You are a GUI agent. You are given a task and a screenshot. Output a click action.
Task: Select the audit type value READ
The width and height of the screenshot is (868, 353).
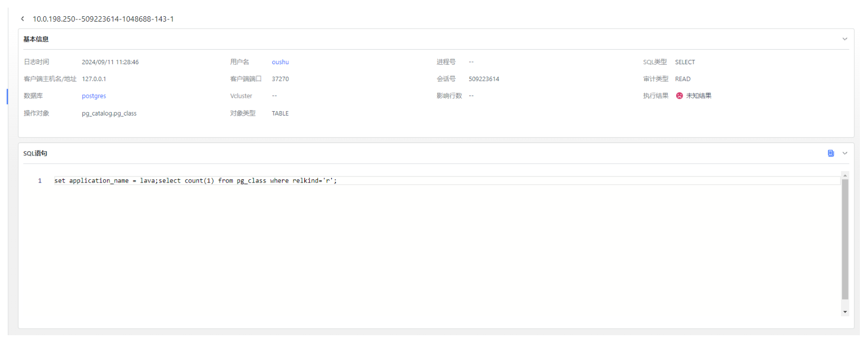coord(683,79)
